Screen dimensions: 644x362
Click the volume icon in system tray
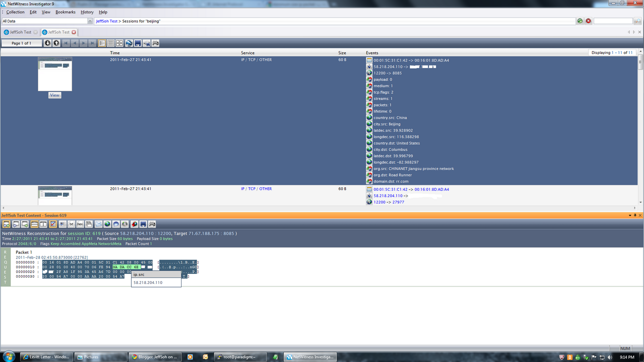tap(610, 357)
